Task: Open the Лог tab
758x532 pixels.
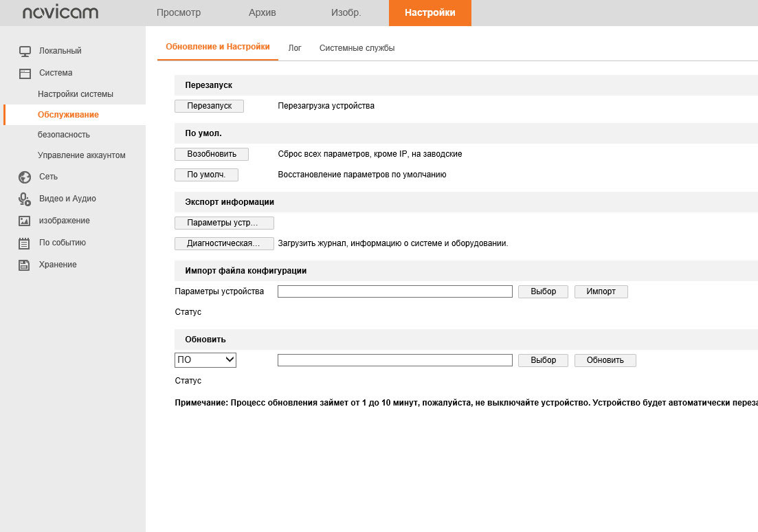Action: (295, 48)
